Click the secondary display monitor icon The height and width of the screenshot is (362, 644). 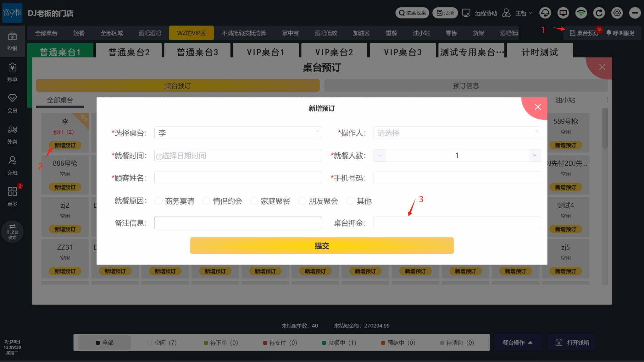pos(563,13)
